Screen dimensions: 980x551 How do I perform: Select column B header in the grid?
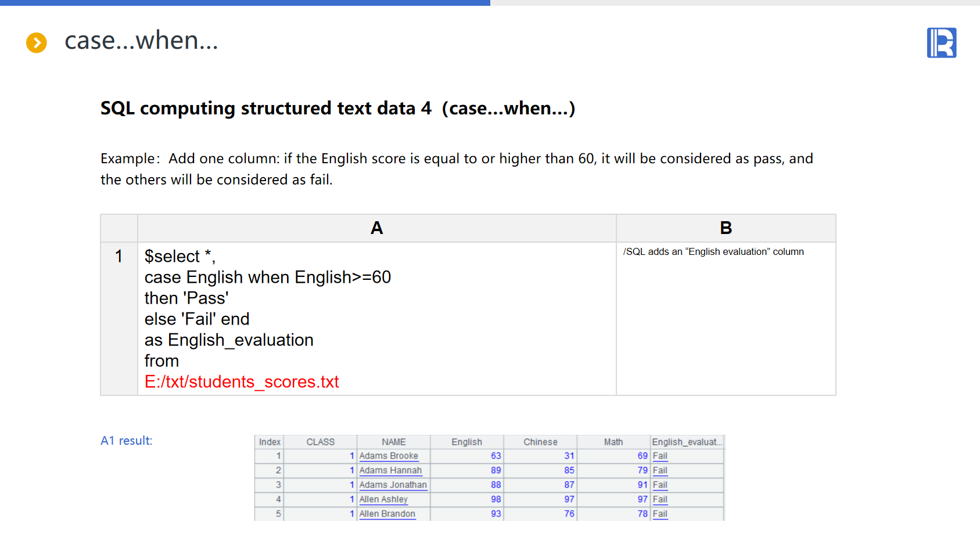click(x=726, y=228)
